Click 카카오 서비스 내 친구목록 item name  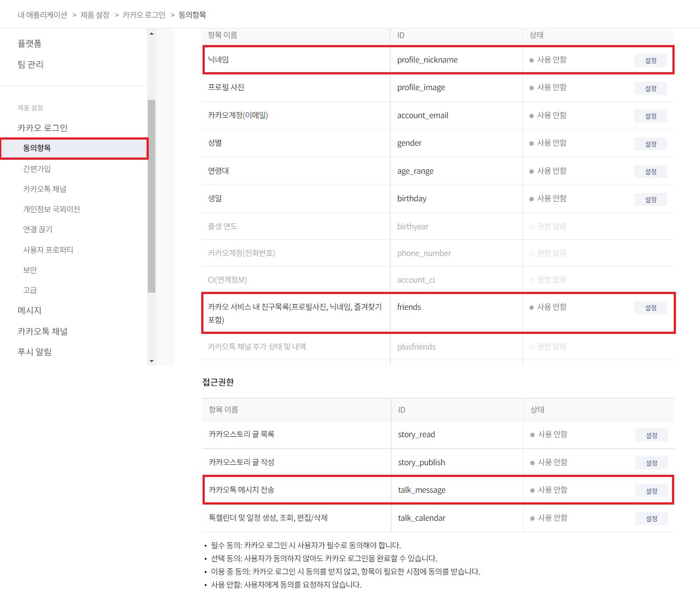click(x=294, y=313)
